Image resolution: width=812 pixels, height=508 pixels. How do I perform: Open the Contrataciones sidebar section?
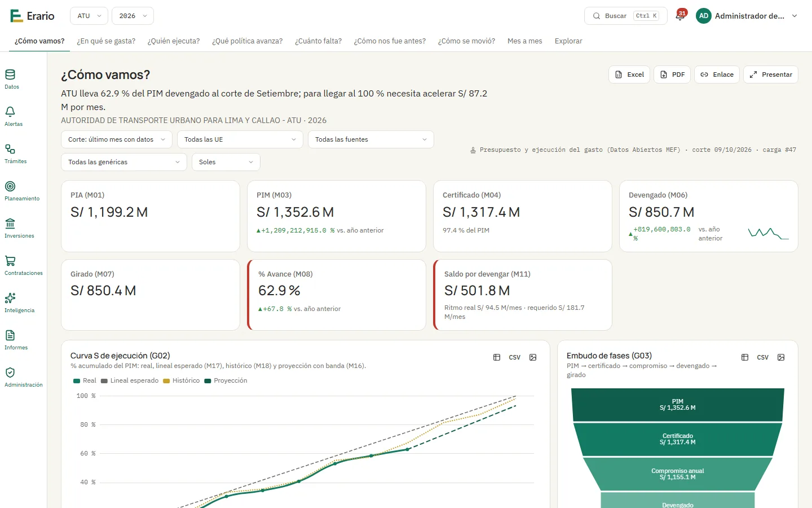pyautogui.click(x=23, y=265)
